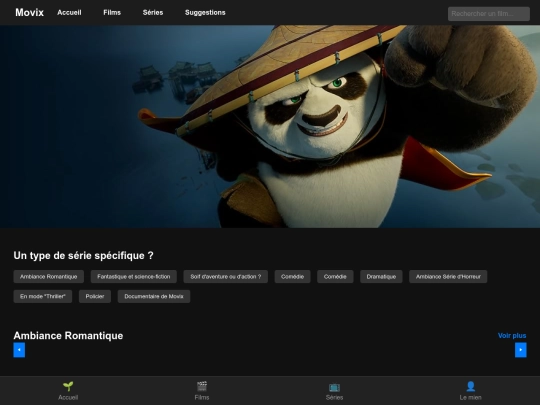Select Séries in the top navigation

tap(153, 12)
